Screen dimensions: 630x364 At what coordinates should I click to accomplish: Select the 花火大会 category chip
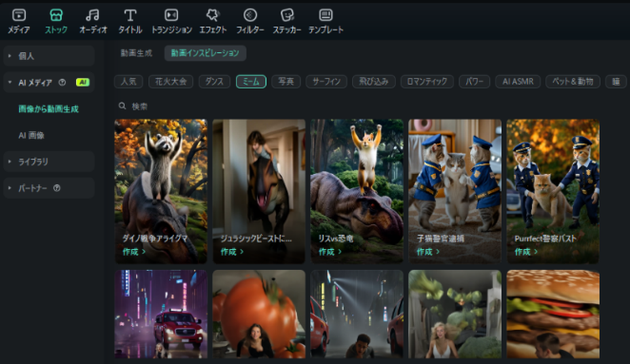click(170, 82)
